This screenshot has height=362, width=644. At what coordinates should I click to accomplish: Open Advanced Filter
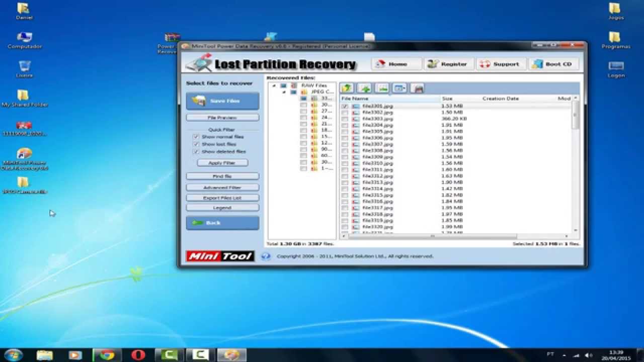click(222, 188)
